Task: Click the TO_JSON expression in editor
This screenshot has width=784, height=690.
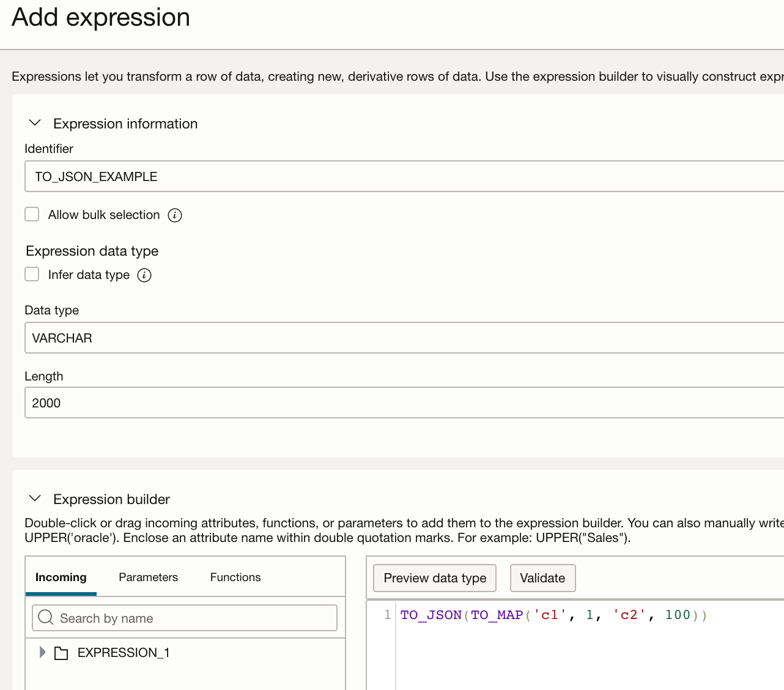Action: click(431, 615)
